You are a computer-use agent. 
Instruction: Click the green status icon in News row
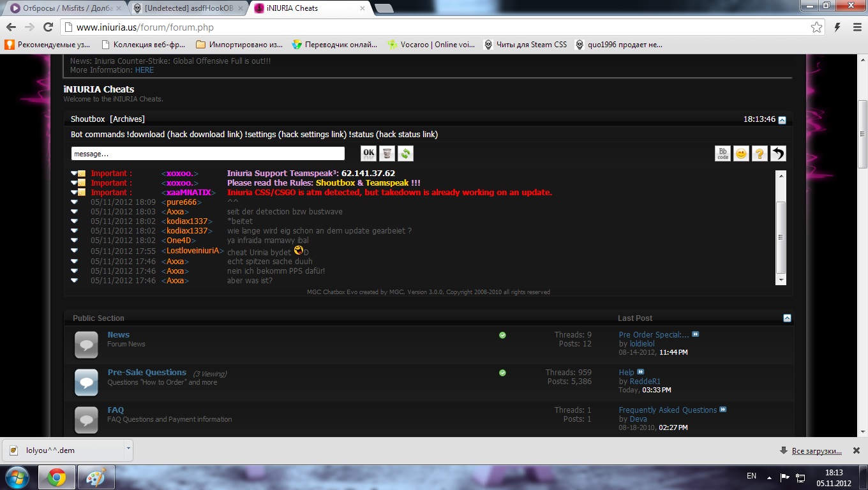coord(502,335)
